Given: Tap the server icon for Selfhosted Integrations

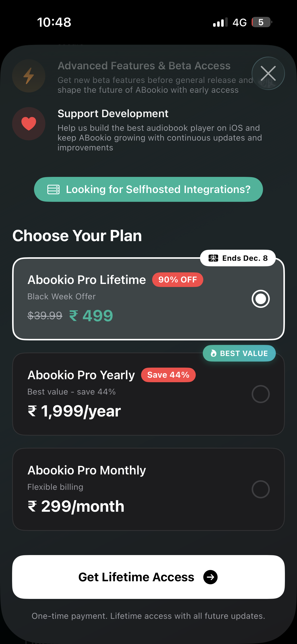Looking at the screenshot, I should coord(53,189).
